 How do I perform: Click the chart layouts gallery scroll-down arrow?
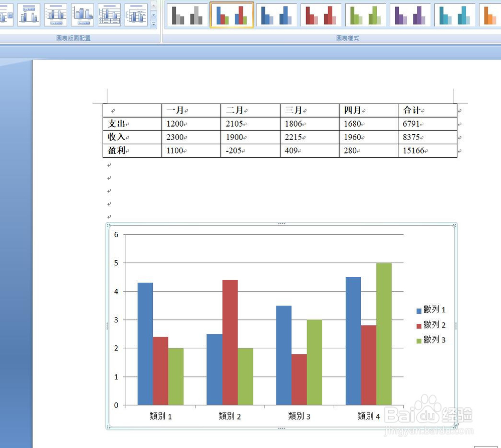[x=153, y=16]
